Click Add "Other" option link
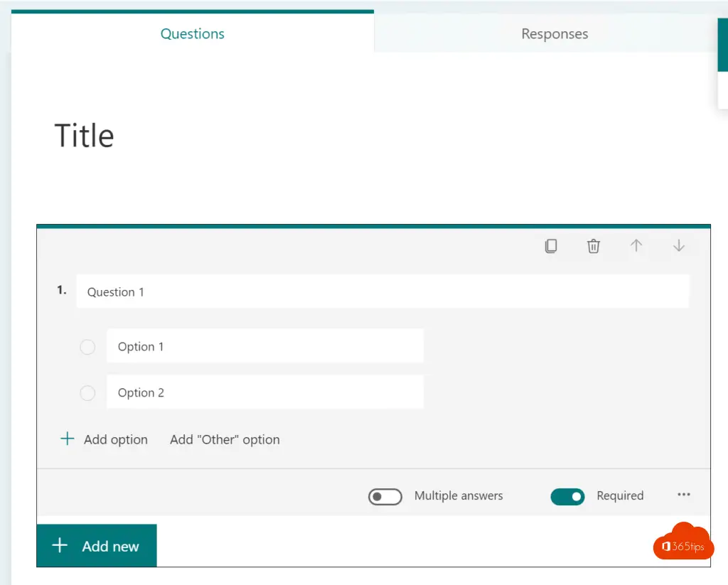 click(225, 439)
